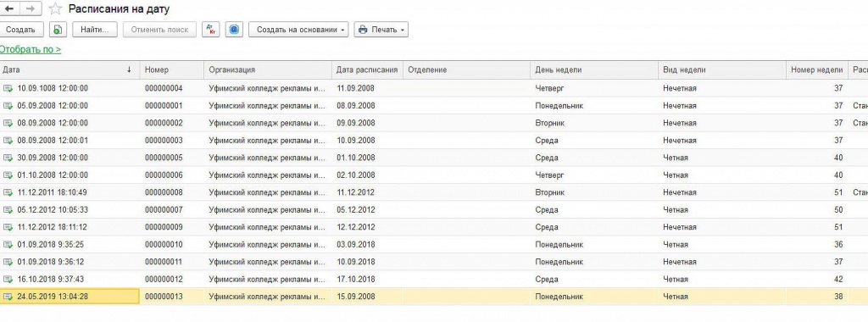Sort by the Дата column header
868x322 pixels.
70,69
